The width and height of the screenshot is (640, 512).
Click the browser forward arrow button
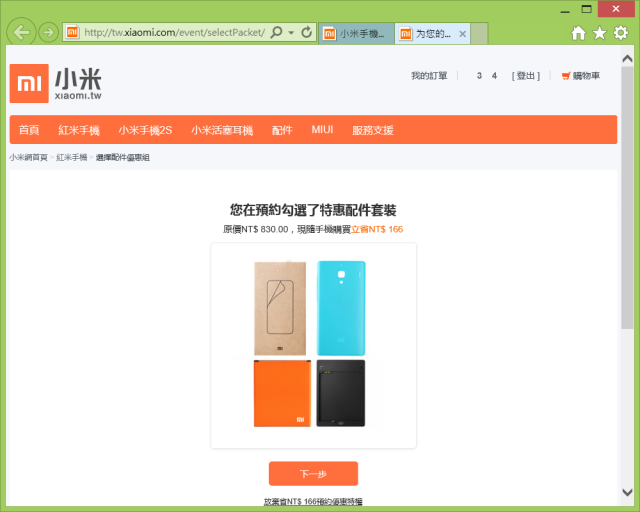click(48, 32)
